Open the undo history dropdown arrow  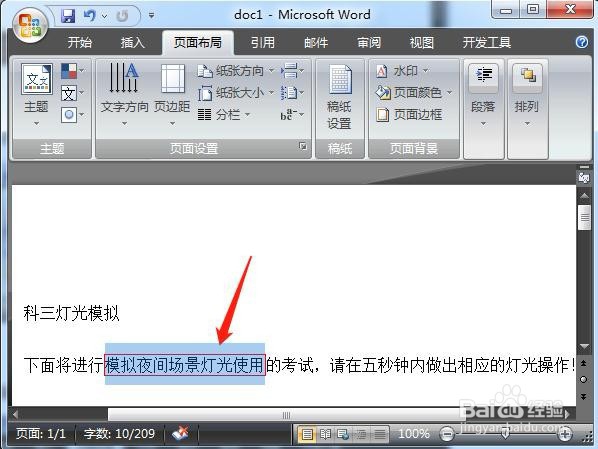click(104, 16)
